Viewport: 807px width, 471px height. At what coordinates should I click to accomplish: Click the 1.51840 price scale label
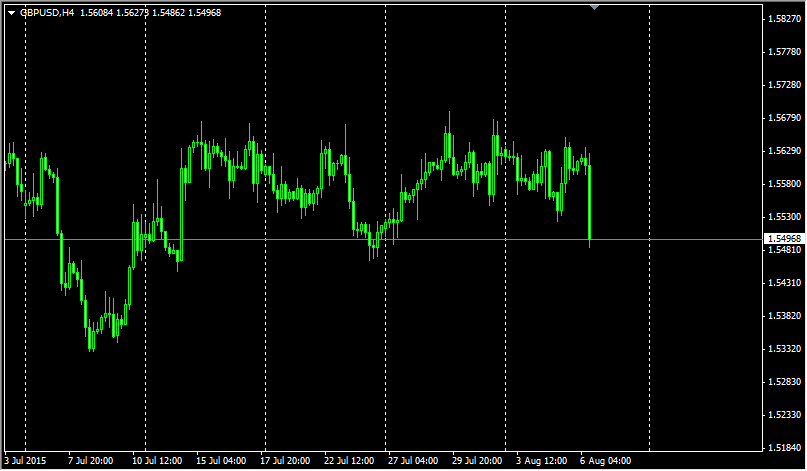pyautogui.click(x=784, y=447)
